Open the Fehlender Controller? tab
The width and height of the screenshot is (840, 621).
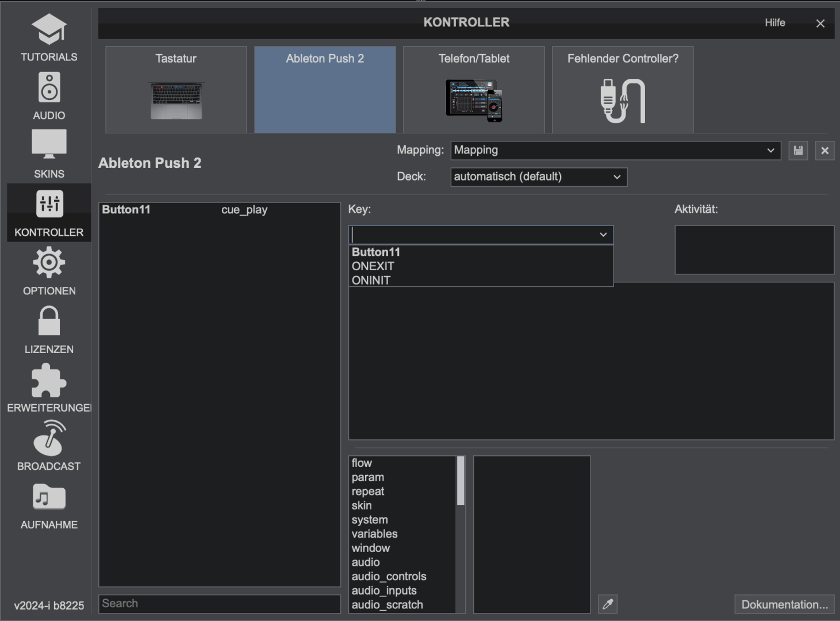pos(623,90)
